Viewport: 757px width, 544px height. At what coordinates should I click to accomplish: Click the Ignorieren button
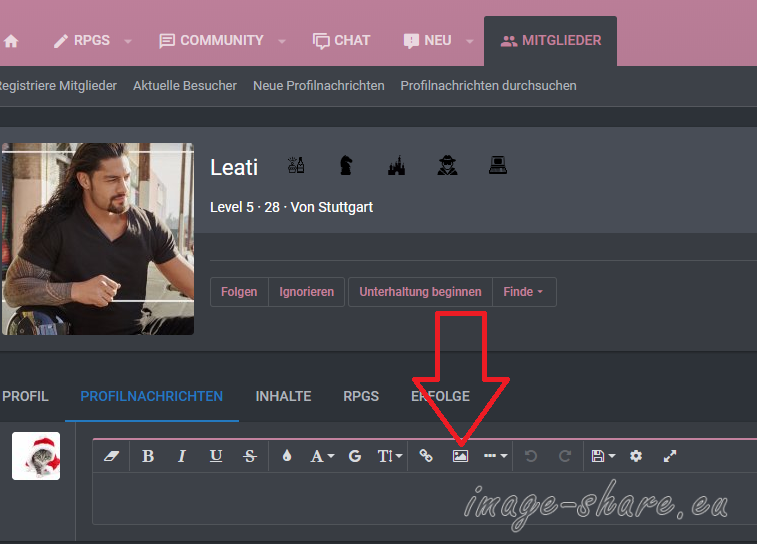click(307, 292)
